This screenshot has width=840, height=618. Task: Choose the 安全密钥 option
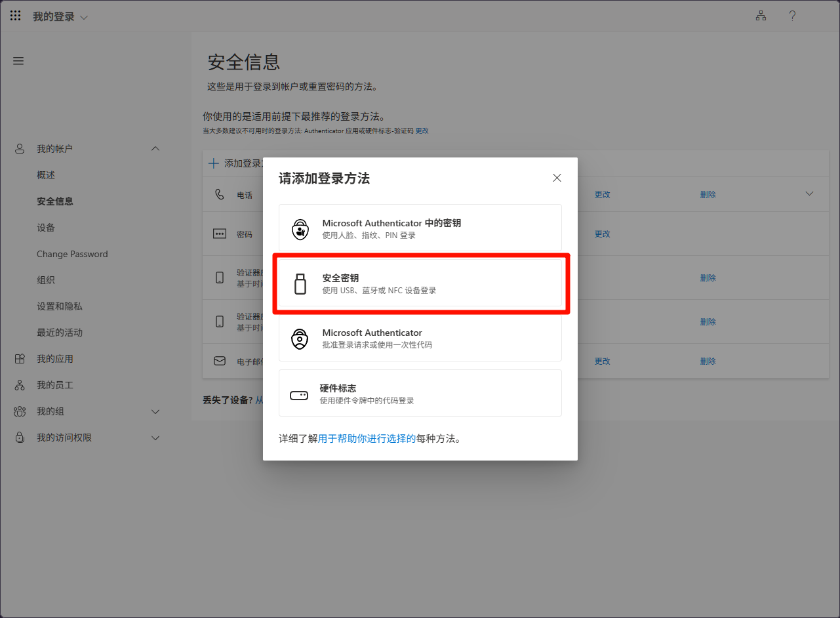(420, 283)
